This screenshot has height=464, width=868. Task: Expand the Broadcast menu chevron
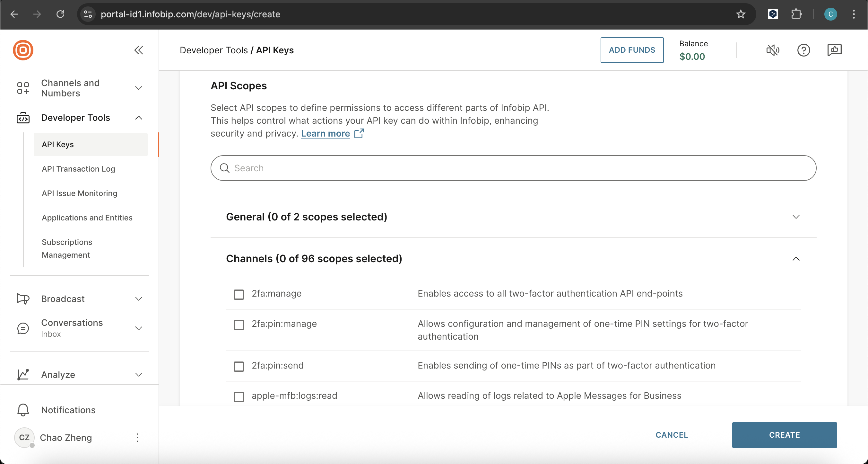[x=138, y=299]
